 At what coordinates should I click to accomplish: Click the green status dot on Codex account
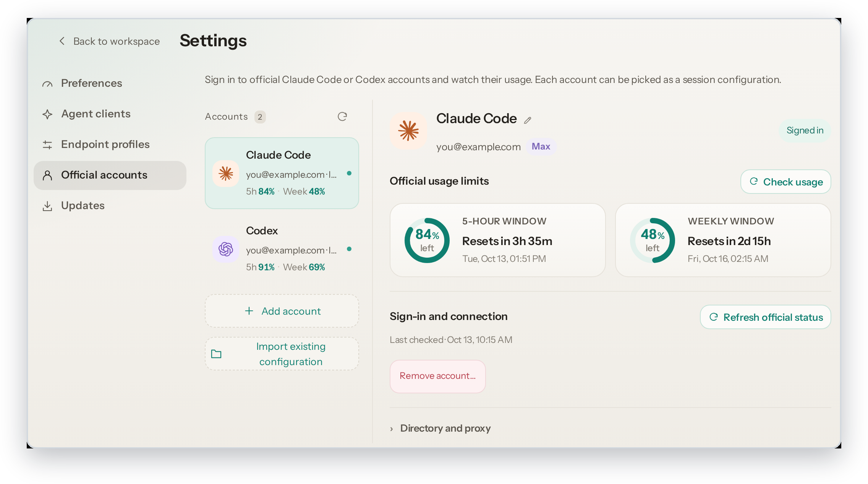click(349, 249)
